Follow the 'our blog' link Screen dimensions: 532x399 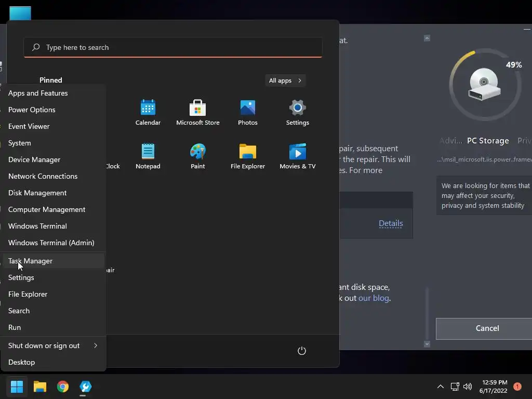point(374,298)
